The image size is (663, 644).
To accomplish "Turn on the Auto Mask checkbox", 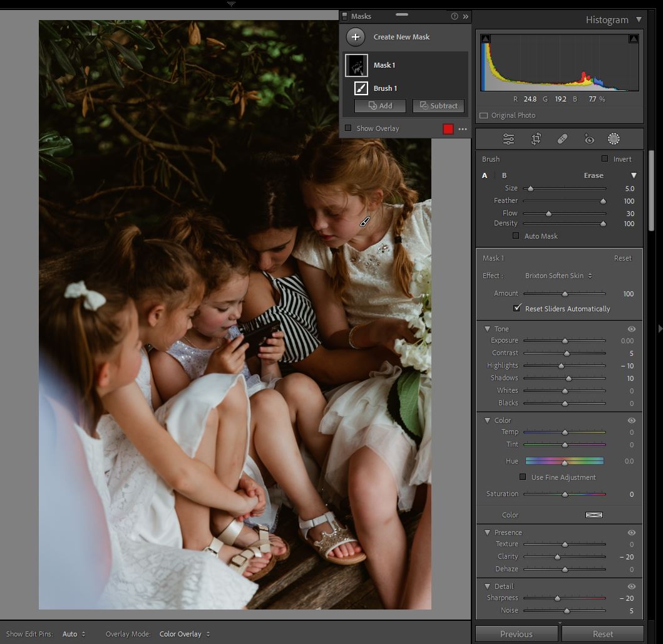I will coord(516,236).
